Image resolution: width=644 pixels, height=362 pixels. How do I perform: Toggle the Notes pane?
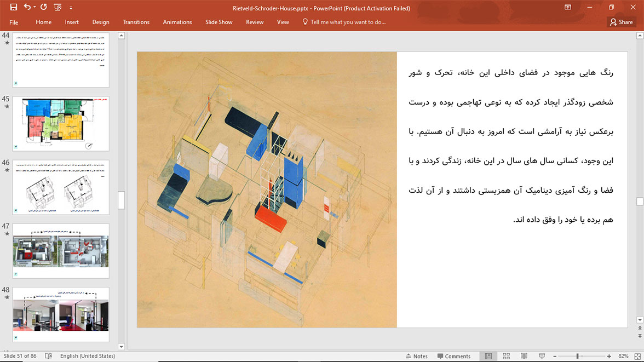tap(416, 356)
